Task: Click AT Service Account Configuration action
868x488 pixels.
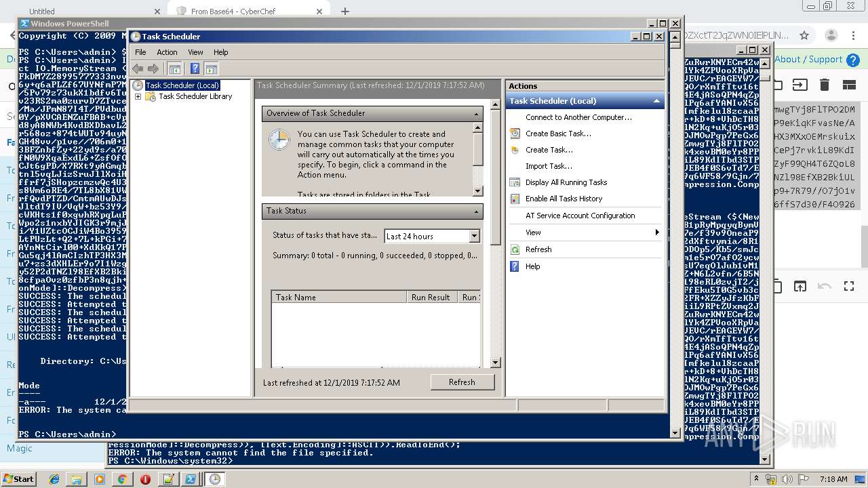Action: click(580, 216)
